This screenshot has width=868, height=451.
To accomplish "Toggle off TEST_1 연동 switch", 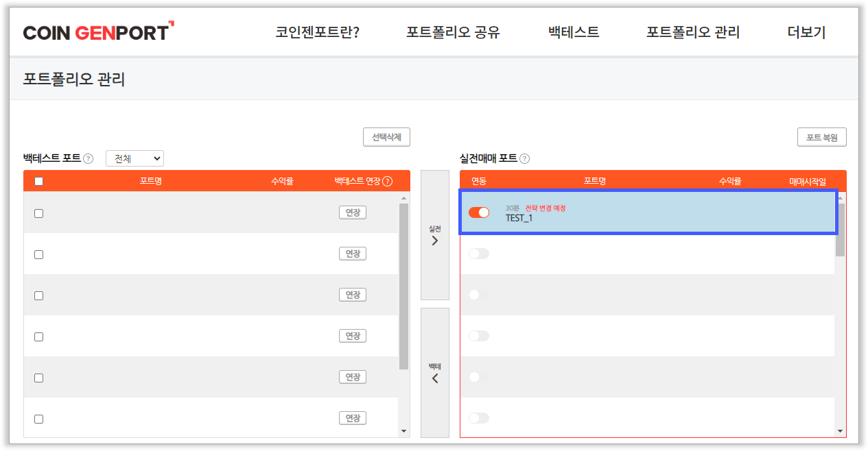I will click(479, 212).
